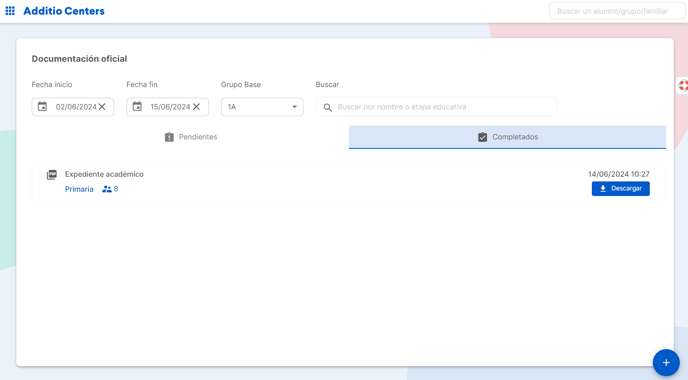
Task: Clear the 15/06/2024 end date
Action: pyautogui.click(x=197, y=107)
